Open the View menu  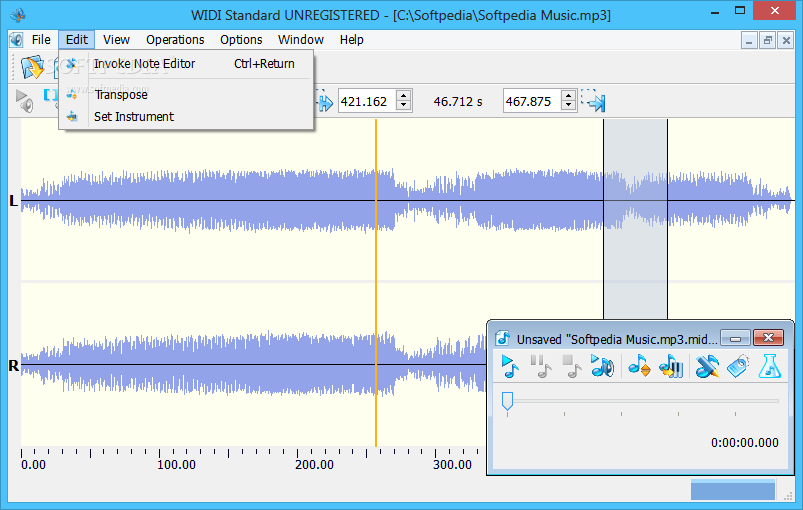(116, 39)
